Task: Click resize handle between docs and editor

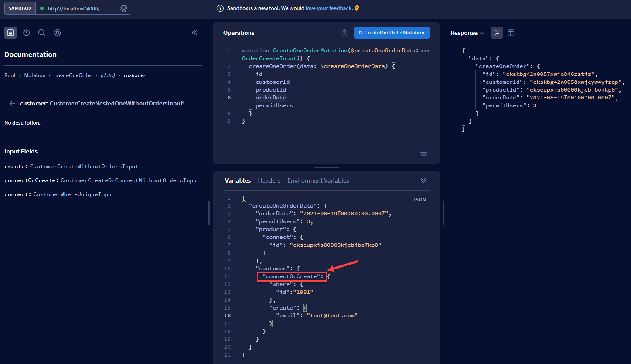Action: (x=209, y=213)
